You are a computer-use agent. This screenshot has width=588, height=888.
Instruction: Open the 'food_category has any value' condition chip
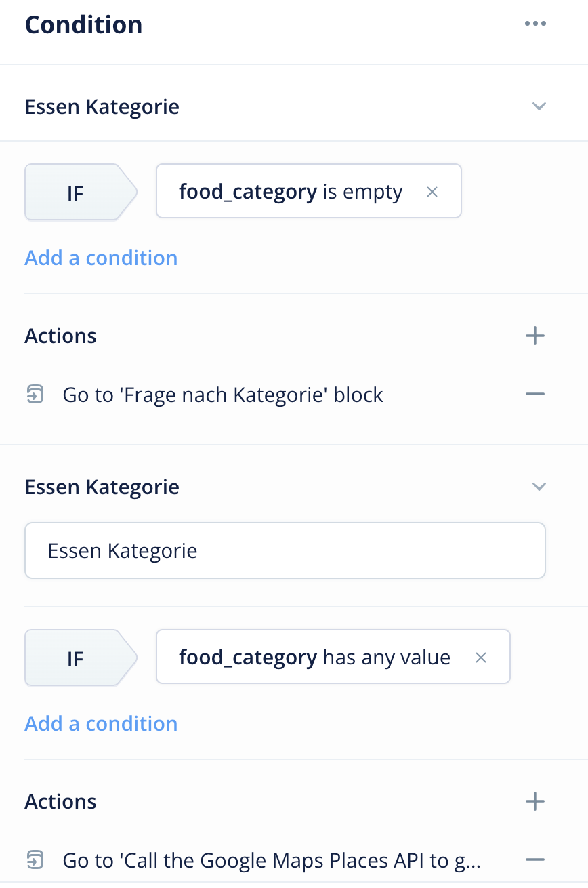(x=333, y=656)
